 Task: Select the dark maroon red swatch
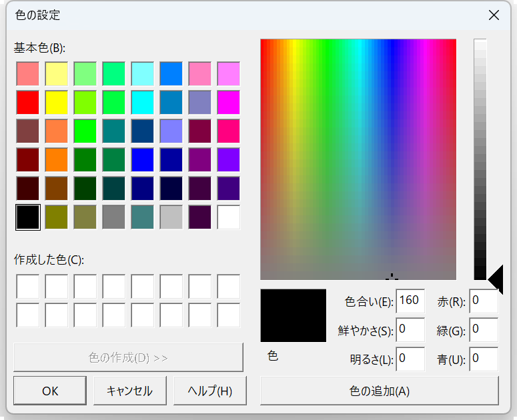(x=28, y=160)
